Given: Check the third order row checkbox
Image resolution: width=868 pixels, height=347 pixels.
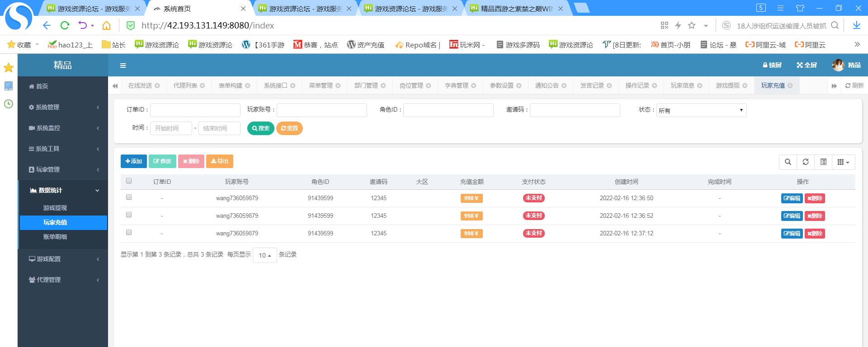Looking at the screenshot, I should click(129, 233).
